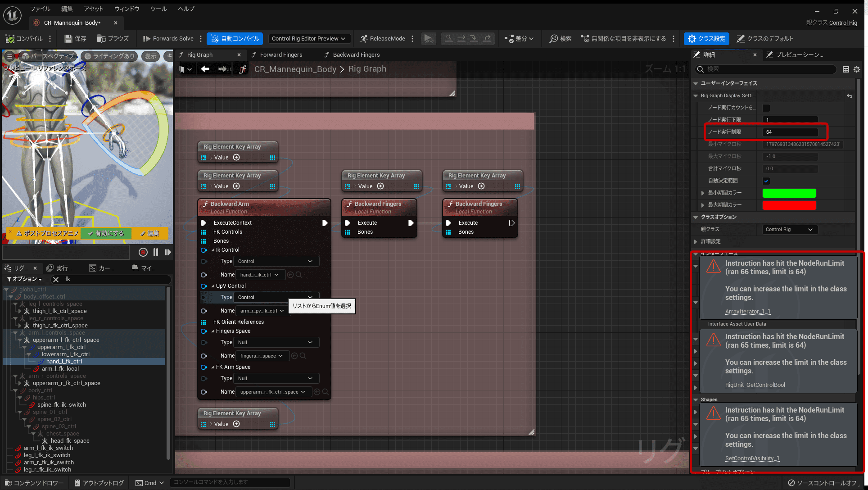This screenshot has width=868, height=490.
Task: Enable ノード実行カウントを checkbox in details panel
Action: pyautogui.click(x=766, y=108)
